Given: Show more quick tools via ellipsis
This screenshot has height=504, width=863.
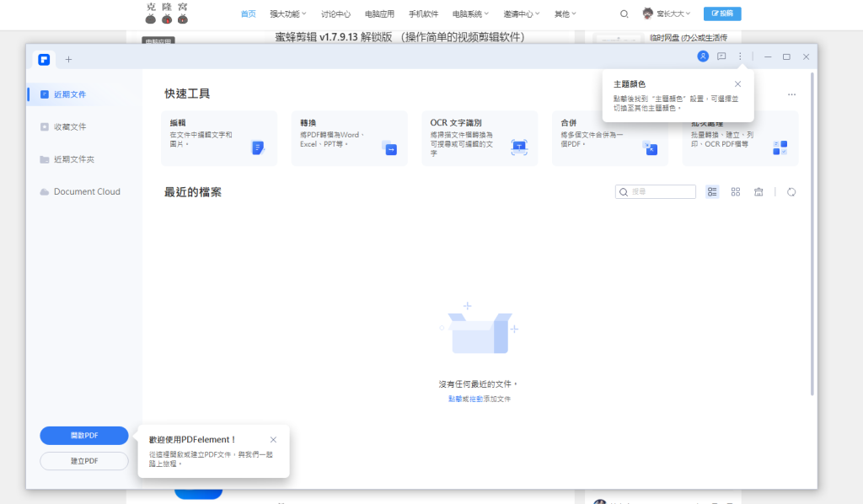Looking at the screenshot, I should tap(791, 94).
